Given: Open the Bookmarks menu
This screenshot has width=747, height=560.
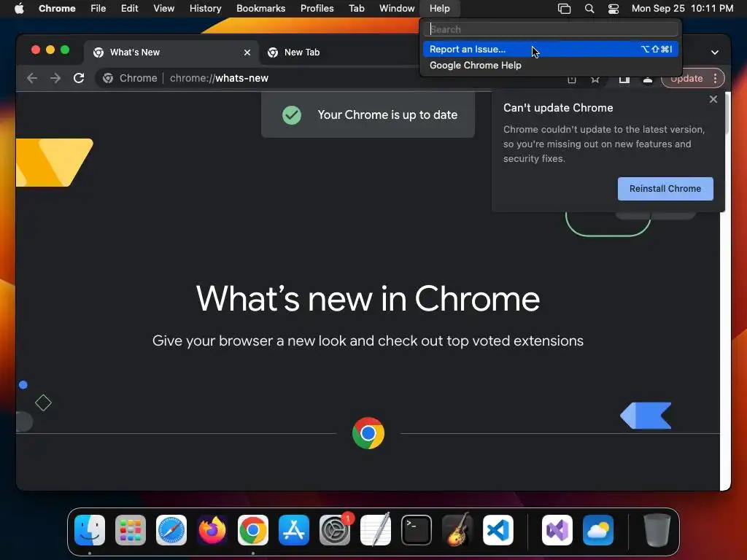Looking at the screenshot, I should pos(260,8).
